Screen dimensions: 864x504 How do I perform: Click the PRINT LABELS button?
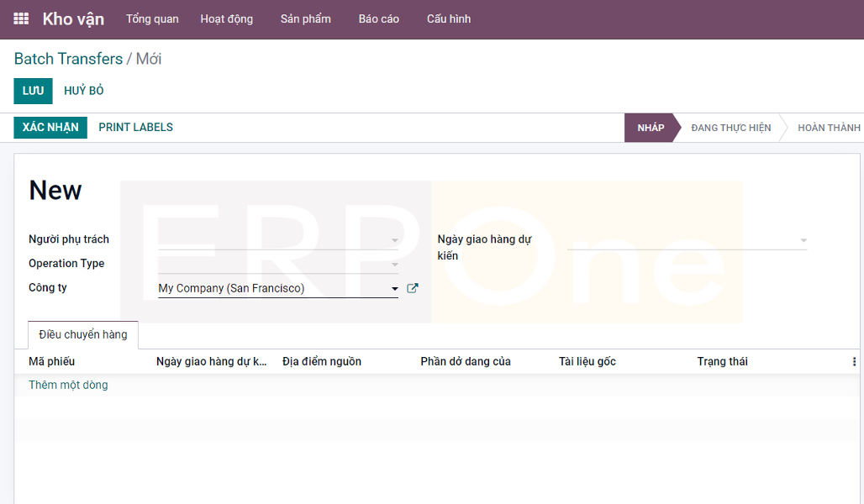click(135, 127)
